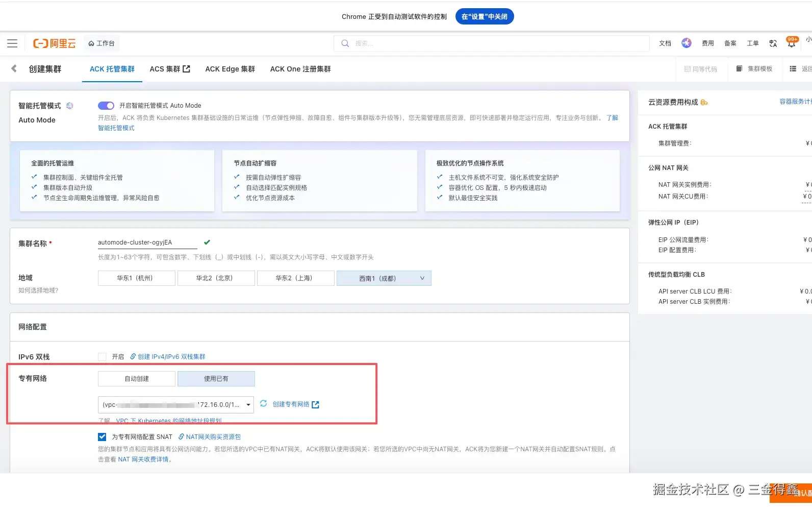Viewport: 812px width, 510px height.
Task: Select region 华东2（上海）
Action: (296, 278)
